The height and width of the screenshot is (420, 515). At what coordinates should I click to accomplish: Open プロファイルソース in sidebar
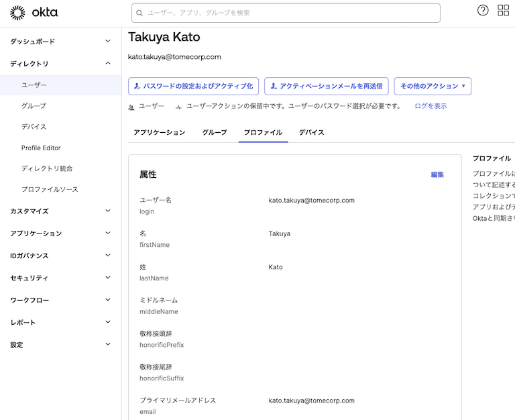coord(50,189)
